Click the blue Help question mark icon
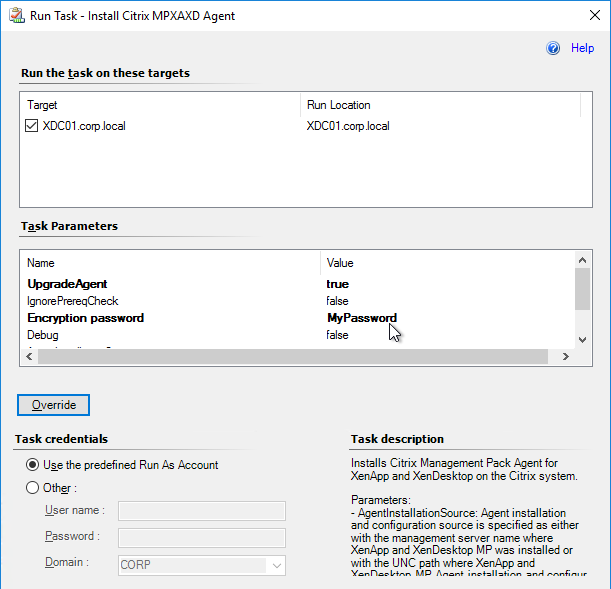Image resolution: width=611 pixels, height=589 pixels. click(x=553, y=48)
